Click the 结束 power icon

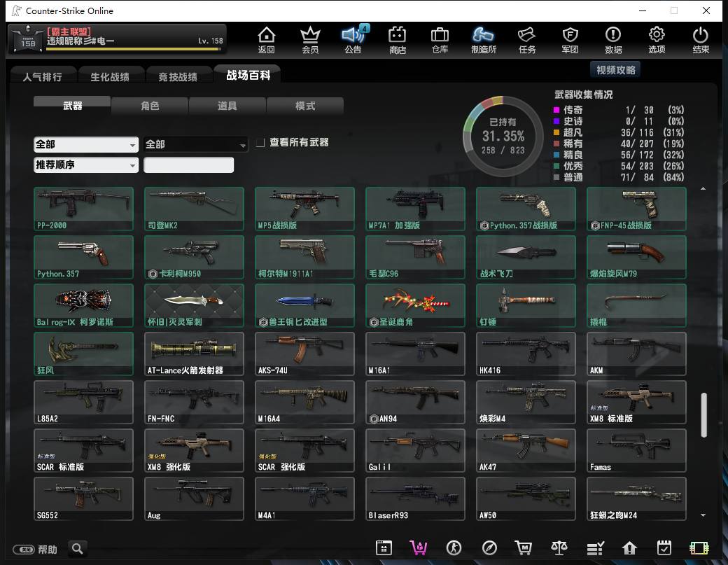[701, 40]
